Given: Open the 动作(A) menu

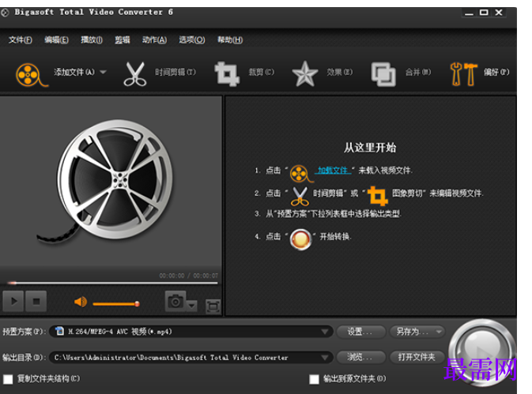Looking at the screenshot, I should 154,40.
